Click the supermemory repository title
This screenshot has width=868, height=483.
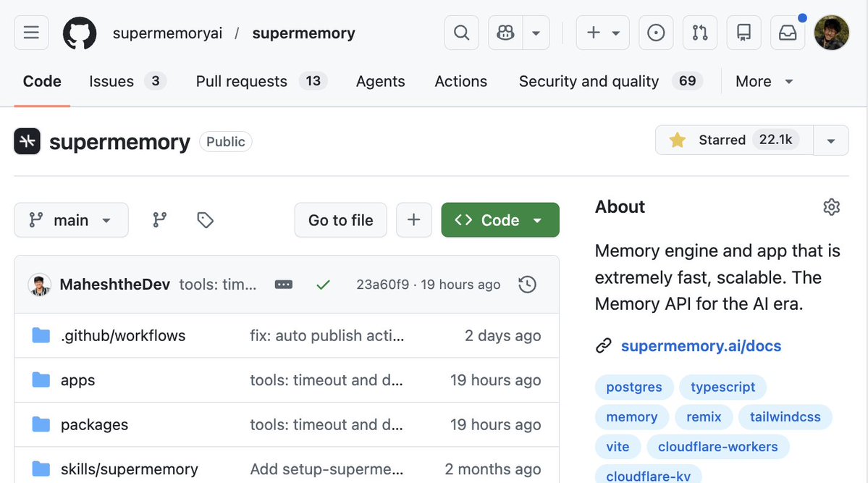[x=119, y=143]
